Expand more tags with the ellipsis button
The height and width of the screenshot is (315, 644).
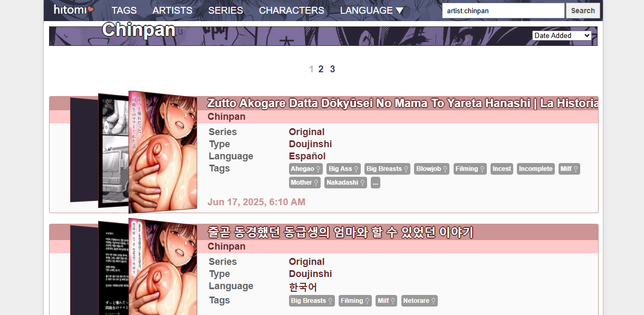click(376, 183)
